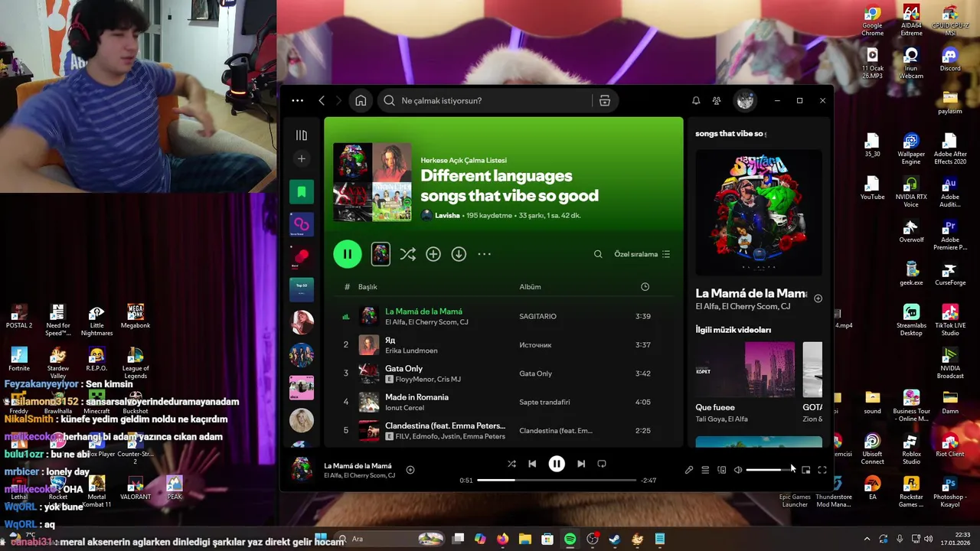Click the Now Playing SAGITARIO album cover
Viewport: 980px width, 551px height.
click(759, 212)
